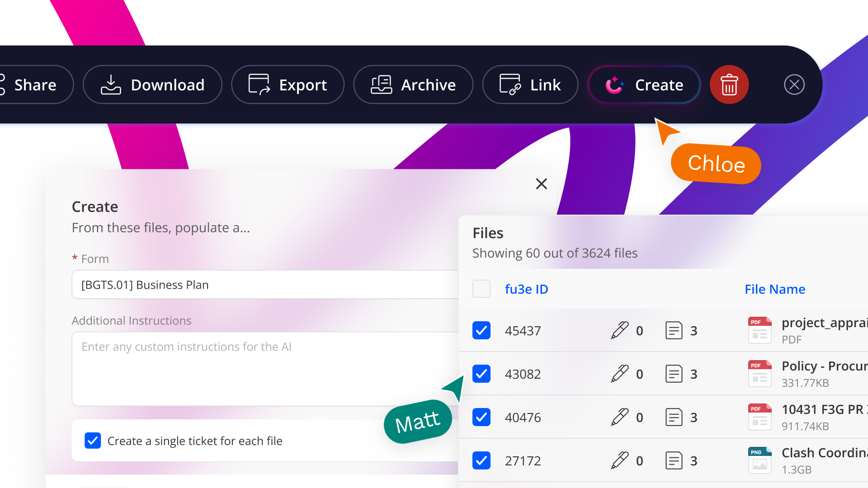Viewport: 868px width, 488px height.
Task: Click PDF file icon for project_apprai file
Action: coord(759,330)
